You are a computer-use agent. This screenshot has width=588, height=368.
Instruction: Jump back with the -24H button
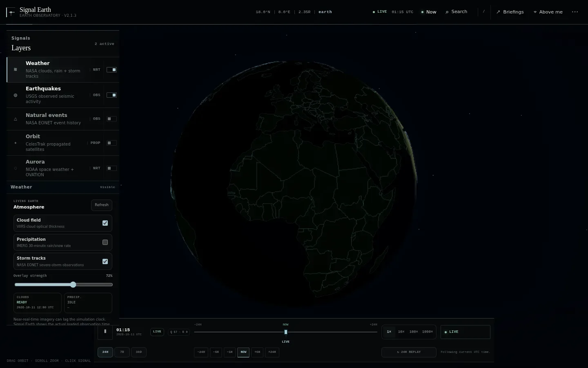[201, 352]
